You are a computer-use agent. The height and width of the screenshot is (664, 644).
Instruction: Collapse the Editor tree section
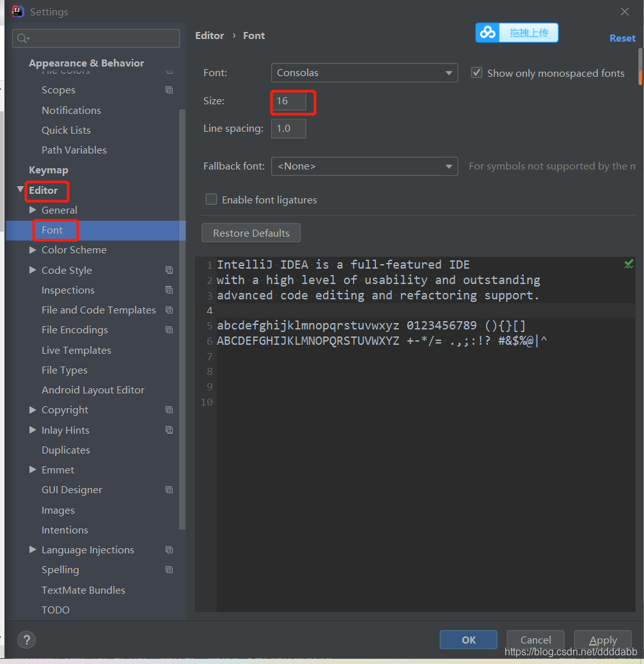point(20,189)
